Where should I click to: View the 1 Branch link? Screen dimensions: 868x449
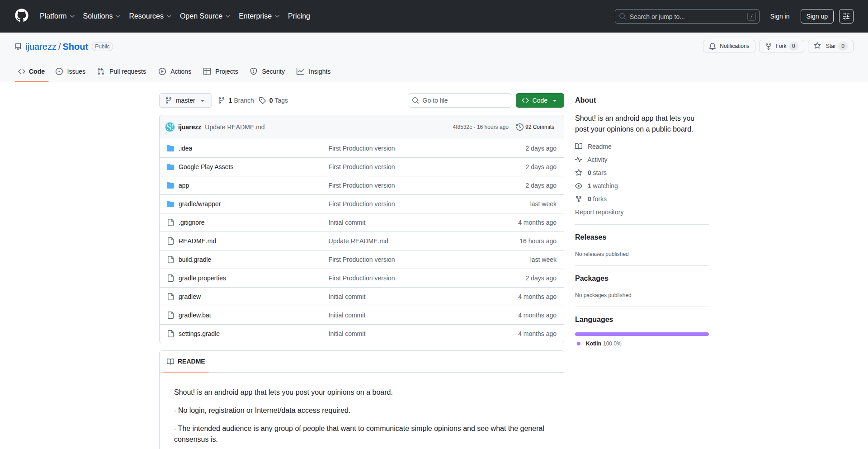[x=236, y=100]
